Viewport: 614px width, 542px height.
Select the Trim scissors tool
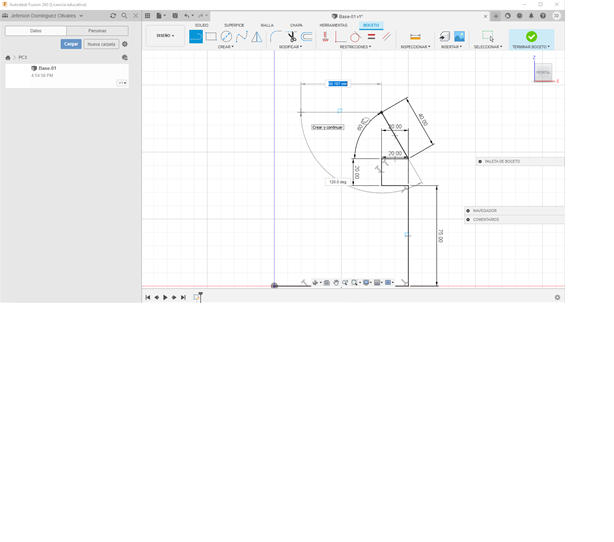291,36
